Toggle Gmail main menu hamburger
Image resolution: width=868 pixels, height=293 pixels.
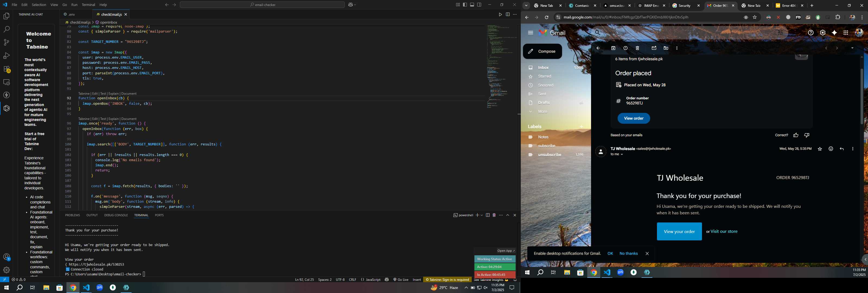[x=530, y=33]
